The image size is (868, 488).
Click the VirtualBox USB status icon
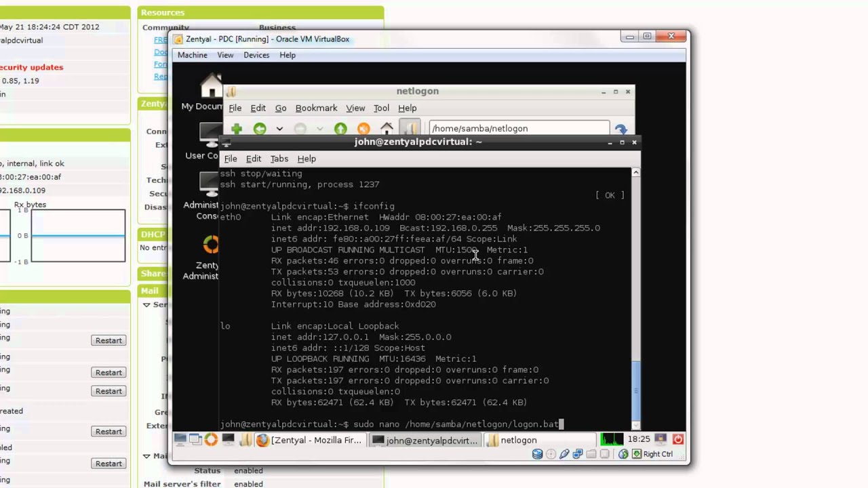pyautogui.click(x=564, y=454)
